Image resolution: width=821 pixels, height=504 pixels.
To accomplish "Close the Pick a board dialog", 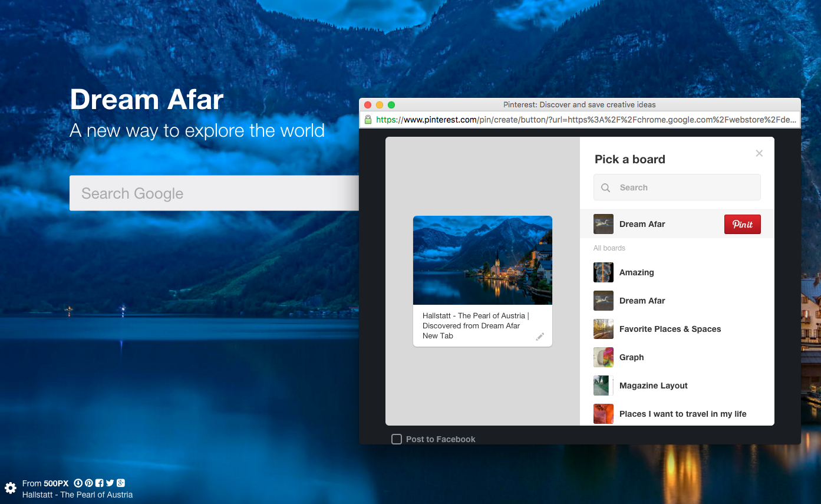I will [759, 153].
